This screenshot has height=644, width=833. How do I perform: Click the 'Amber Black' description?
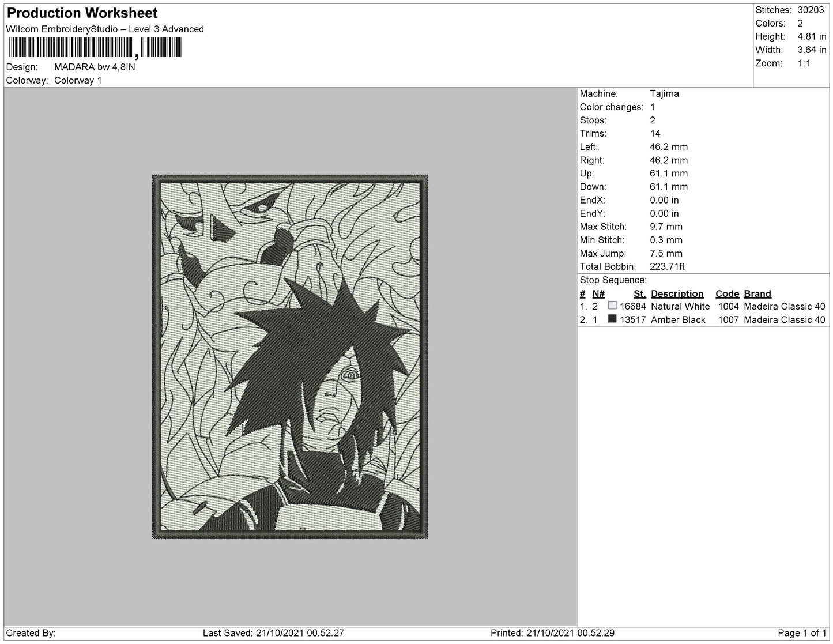(678, 319)
